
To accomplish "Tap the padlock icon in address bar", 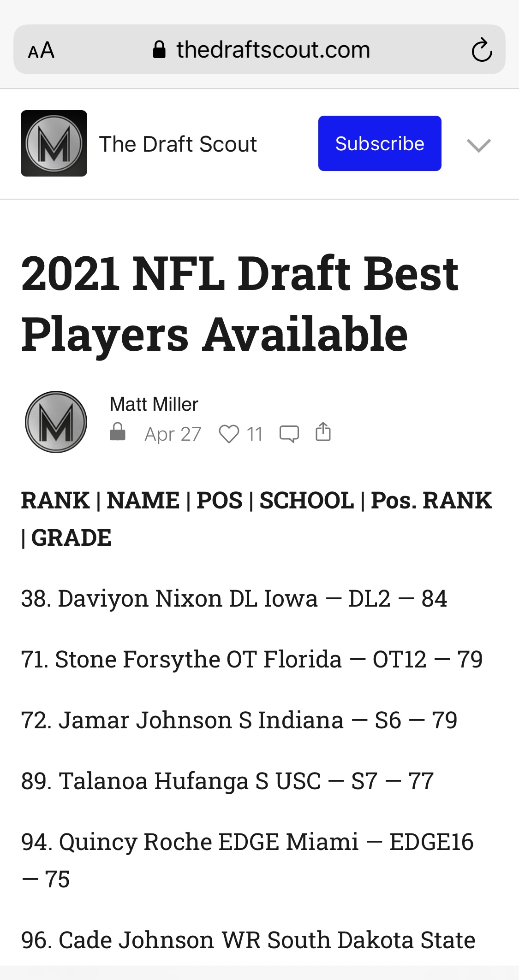I will (x=159, y=50).
